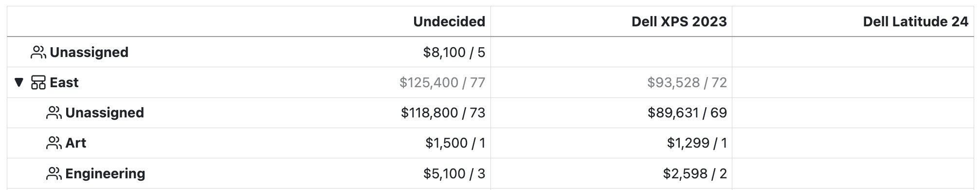Select the Engineering row label
980x190 pixels.
coord(105,173)
